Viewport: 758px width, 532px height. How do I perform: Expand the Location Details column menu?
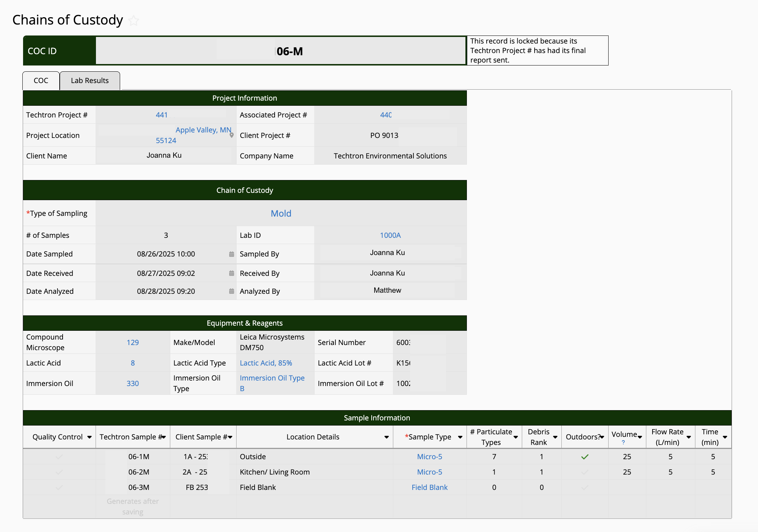click(386, 437)
